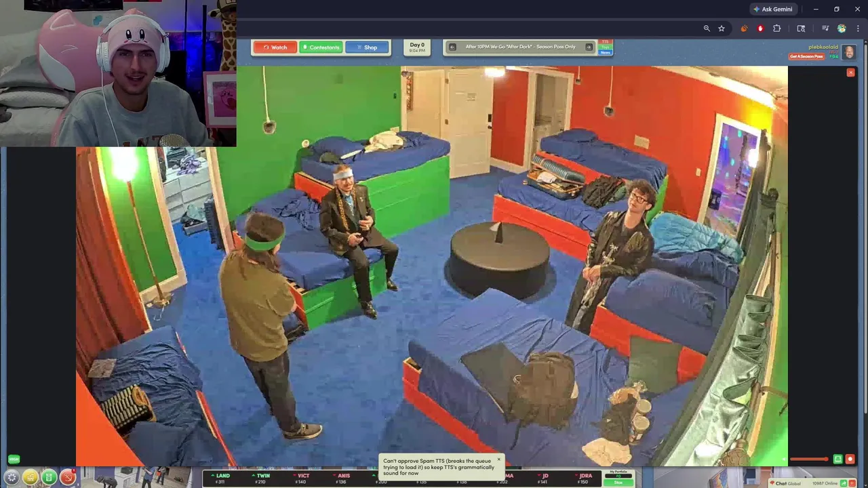Open the Chrome profile avatar
Screen dimensions: 868x488
[x=842, y=28]
